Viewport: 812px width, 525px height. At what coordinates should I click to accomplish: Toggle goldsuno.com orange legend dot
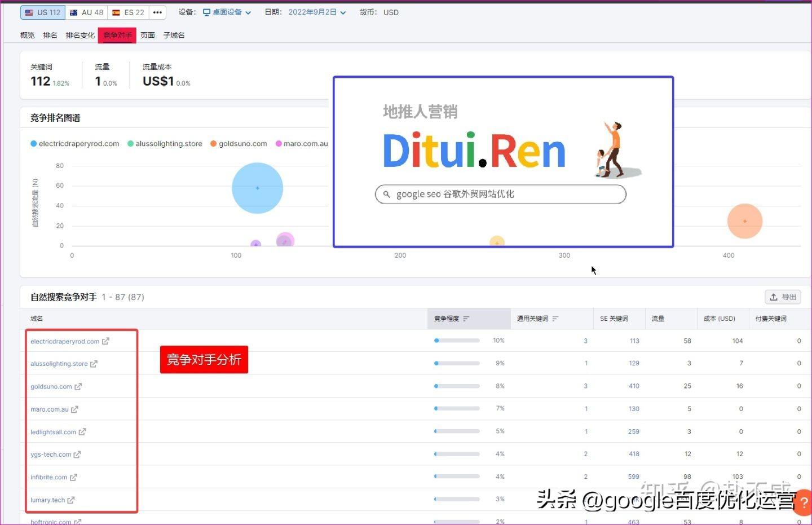pos(214,144)
